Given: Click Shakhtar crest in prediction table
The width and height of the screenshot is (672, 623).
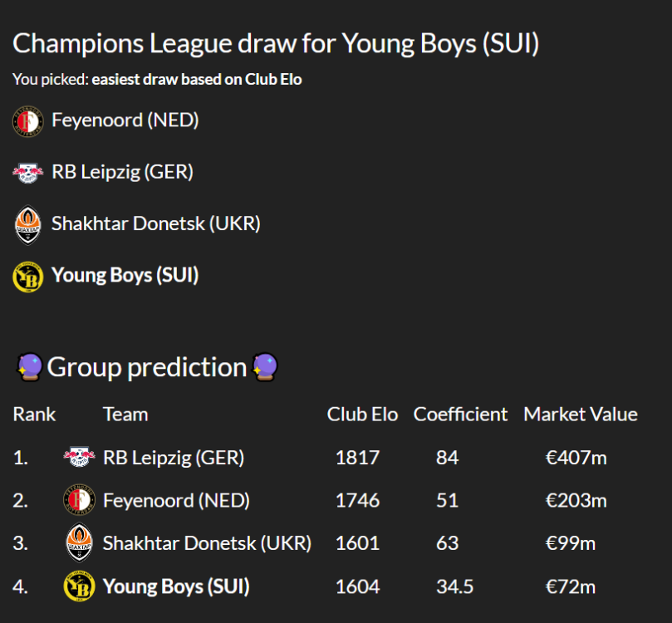Looking at the screenshot, I should coord(79,543).
